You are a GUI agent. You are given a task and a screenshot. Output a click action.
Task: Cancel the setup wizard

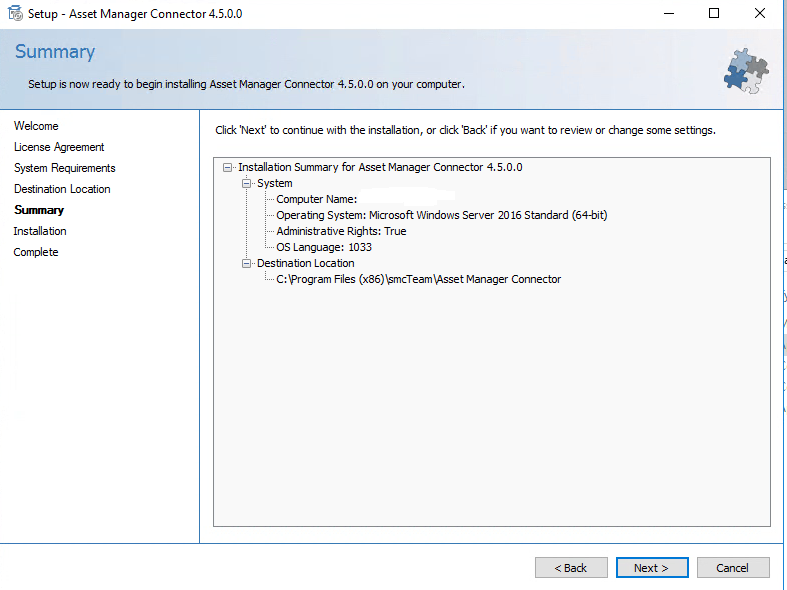click(732, 568)
